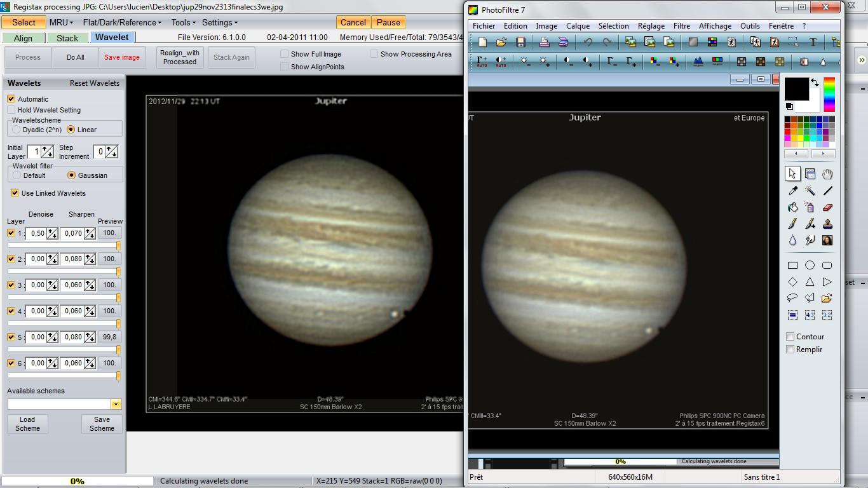Select the Fill bucket tool
Screen dimensions: 868x488
point(792,207)
